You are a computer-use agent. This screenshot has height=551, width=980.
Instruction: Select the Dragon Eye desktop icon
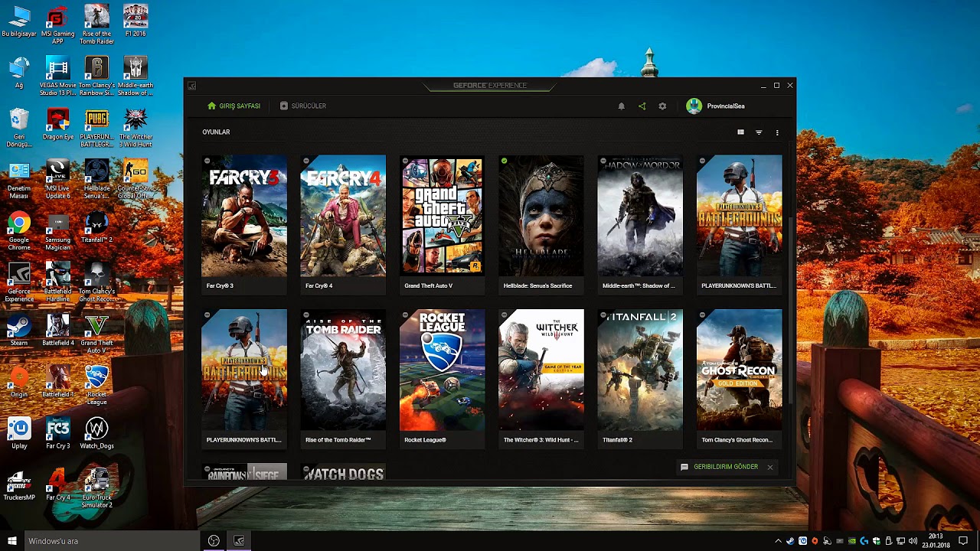click(x=58, y=125)
